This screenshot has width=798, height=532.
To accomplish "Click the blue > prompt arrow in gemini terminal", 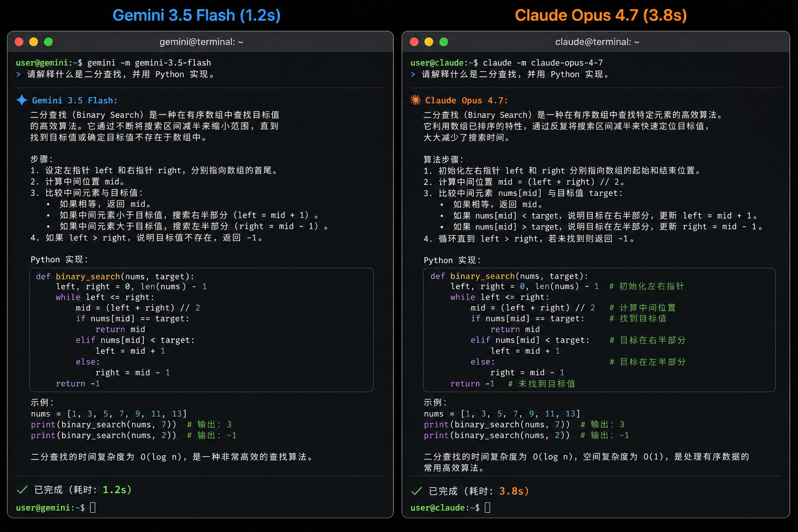I will click(19, 74).
